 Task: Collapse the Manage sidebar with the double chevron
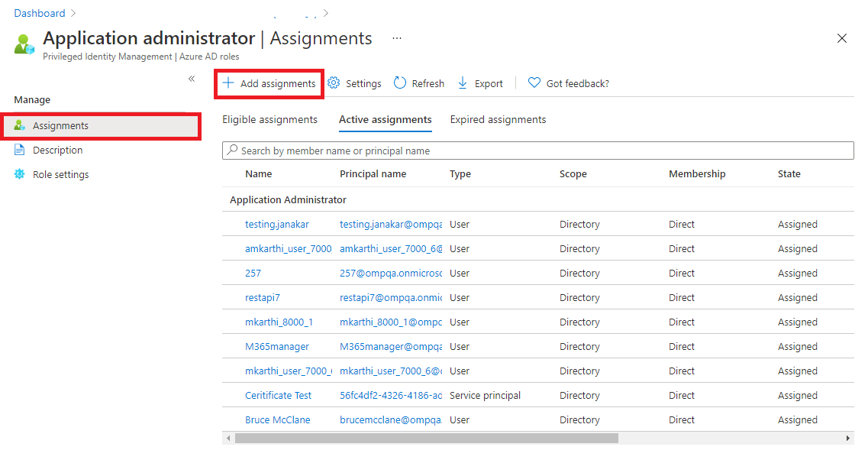click(192, 78)
